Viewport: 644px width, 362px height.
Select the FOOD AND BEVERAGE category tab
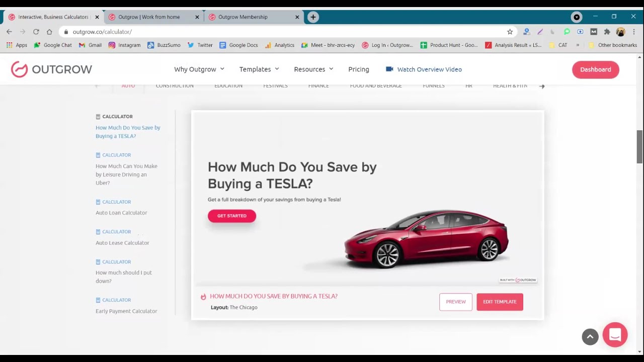(x=376, y=86)
